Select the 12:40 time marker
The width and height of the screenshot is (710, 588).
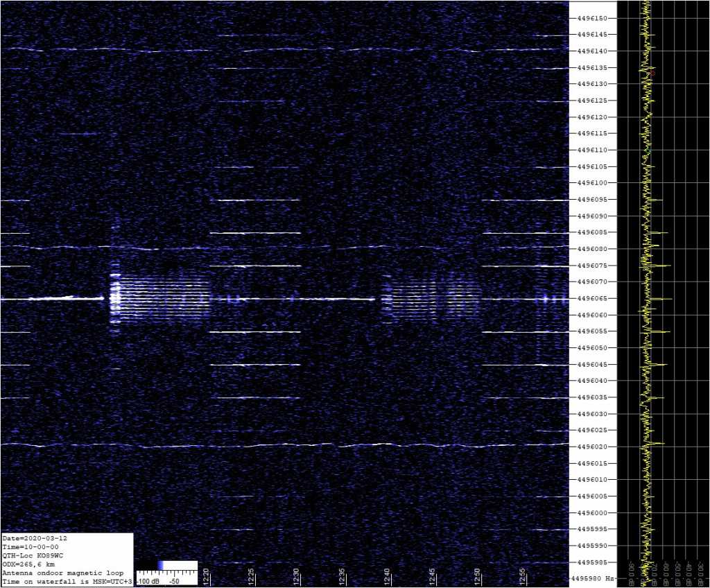pos(387,576)
